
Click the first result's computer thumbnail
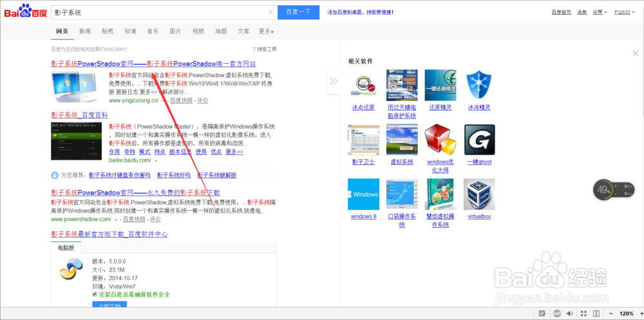pyautogui.click(x=74, y=87)
